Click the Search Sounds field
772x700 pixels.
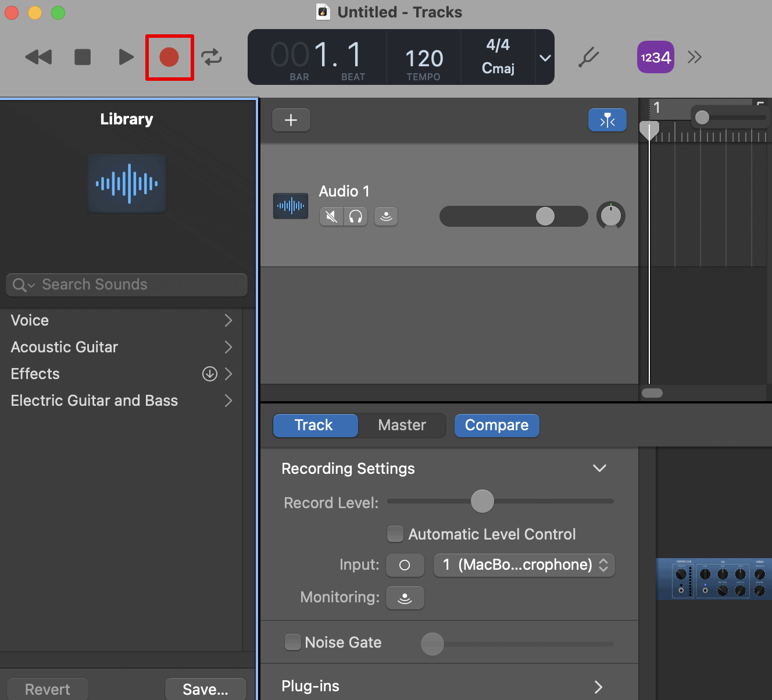pyautogui.click(x=127, y=284)
